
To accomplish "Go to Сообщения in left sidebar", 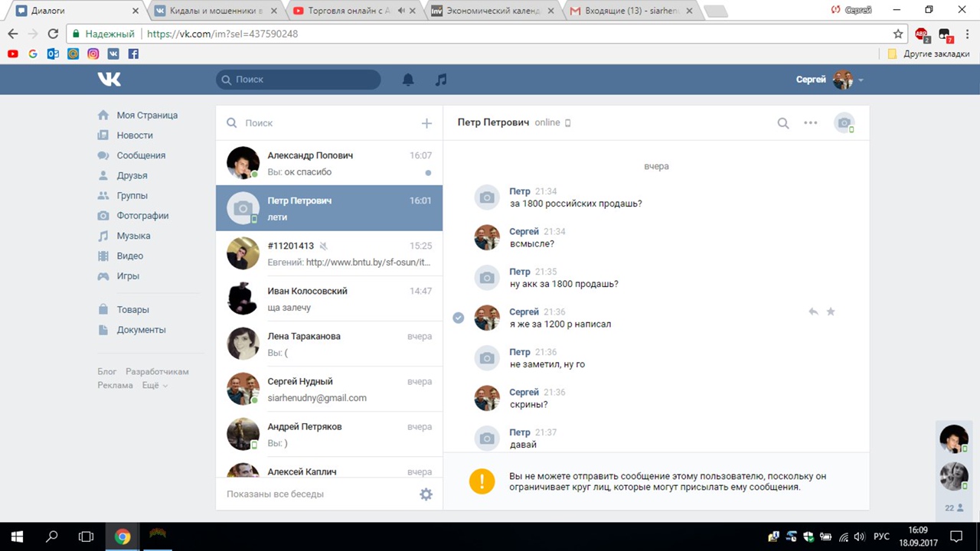I will tap(141, 155).
